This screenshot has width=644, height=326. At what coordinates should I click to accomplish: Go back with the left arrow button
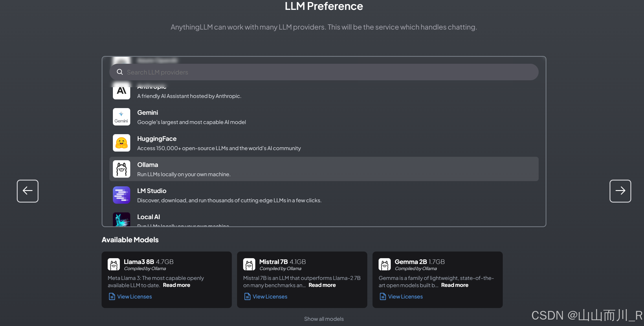pos(27,191)
